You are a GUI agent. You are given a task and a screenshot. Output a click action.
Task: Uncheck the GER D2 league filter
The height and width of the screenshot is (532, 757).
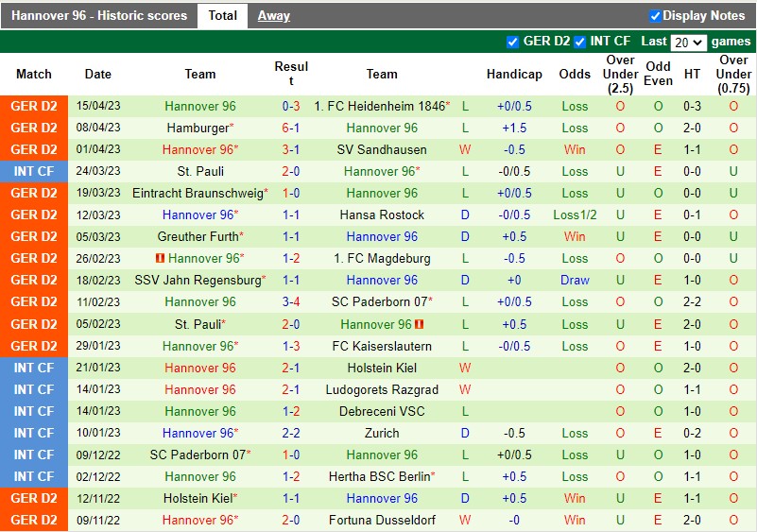[x=512, y=42]
